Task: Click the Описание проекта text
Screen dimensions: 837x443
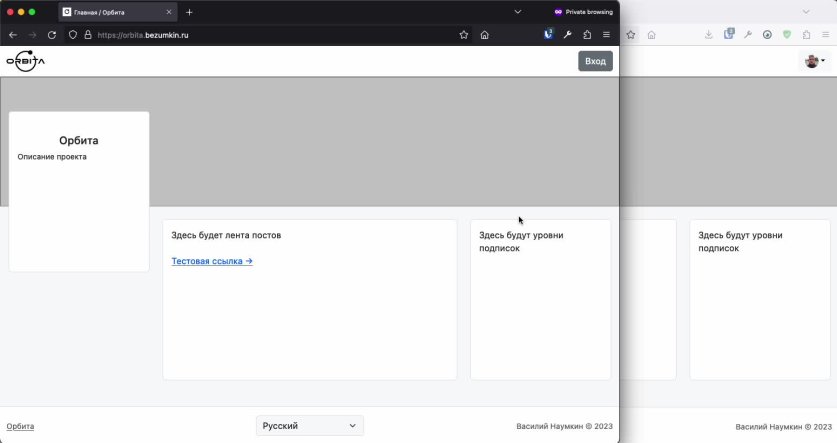Action: (x=52, y=157)
